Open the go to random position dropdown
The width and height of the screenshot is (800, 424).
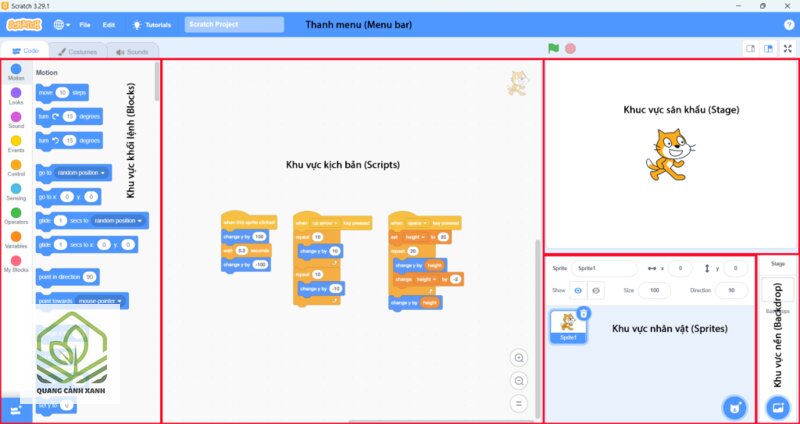pyautogui.click(x=82, y=173)
